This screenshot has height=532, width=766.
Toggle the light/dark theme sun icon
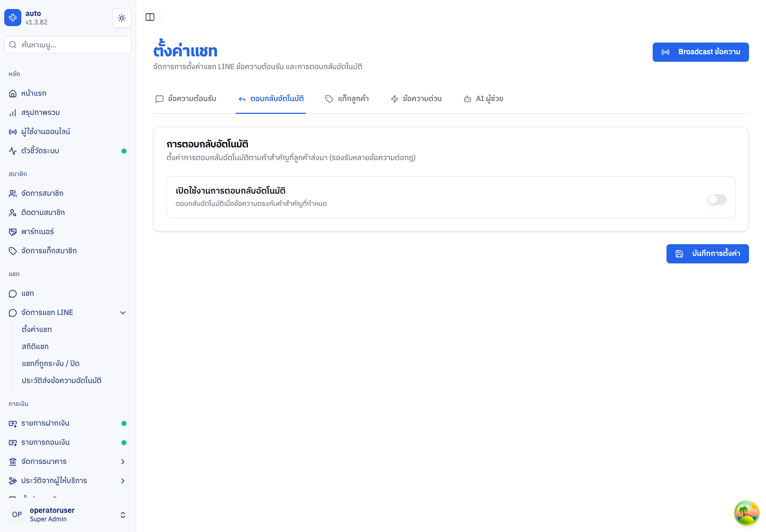[122, 18]
